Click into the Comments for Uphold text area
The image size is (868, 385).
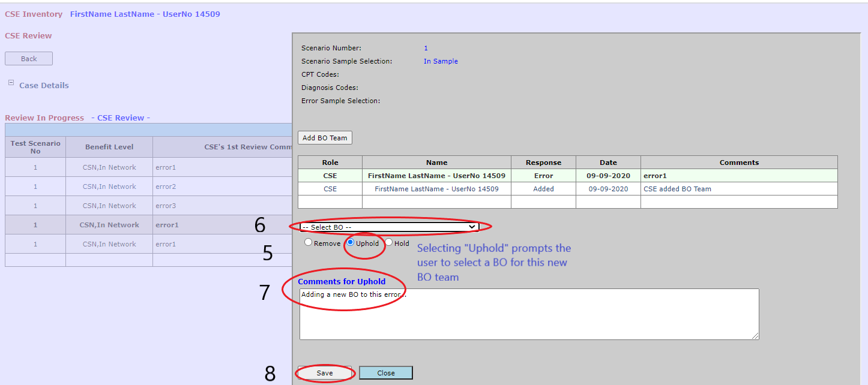[x=529, y=314]
